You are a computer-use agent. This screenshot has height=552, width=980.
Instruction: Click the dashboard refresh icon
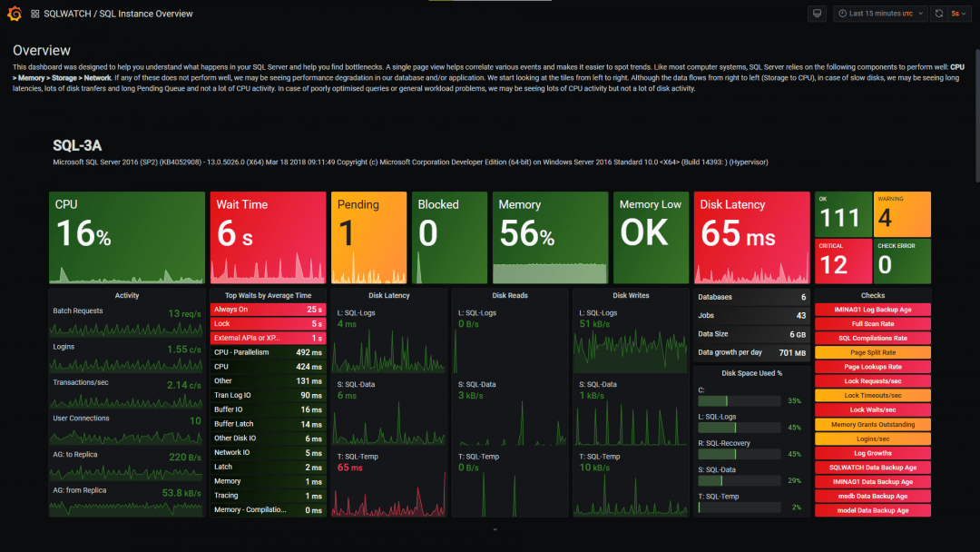click(x=938, y=13)
